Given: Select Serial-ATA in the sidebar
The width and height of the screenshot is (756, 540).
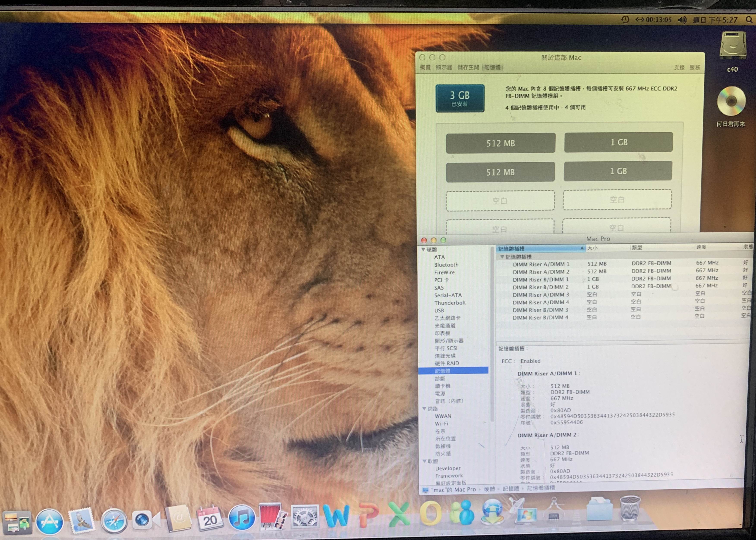Looking at the screenshot, I should click(x=448, y=295).
